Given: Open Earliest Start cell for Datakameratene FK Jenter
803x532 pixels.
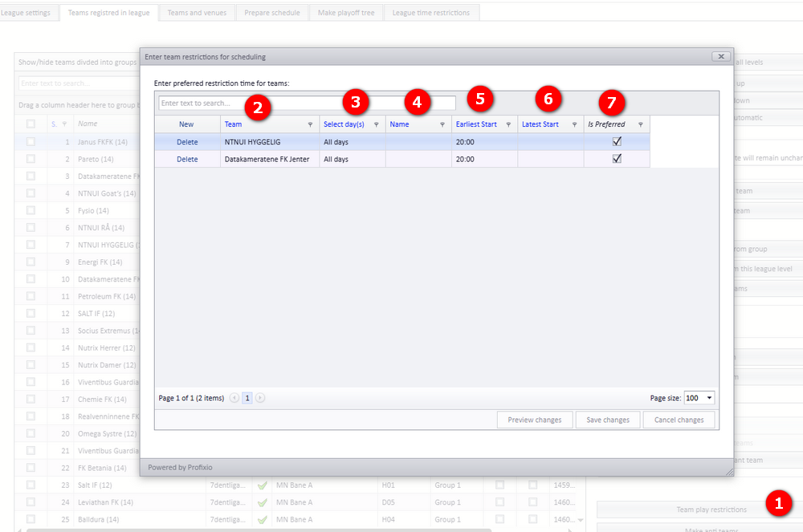Looking at the screenshot, I should (x=484, y=159).
